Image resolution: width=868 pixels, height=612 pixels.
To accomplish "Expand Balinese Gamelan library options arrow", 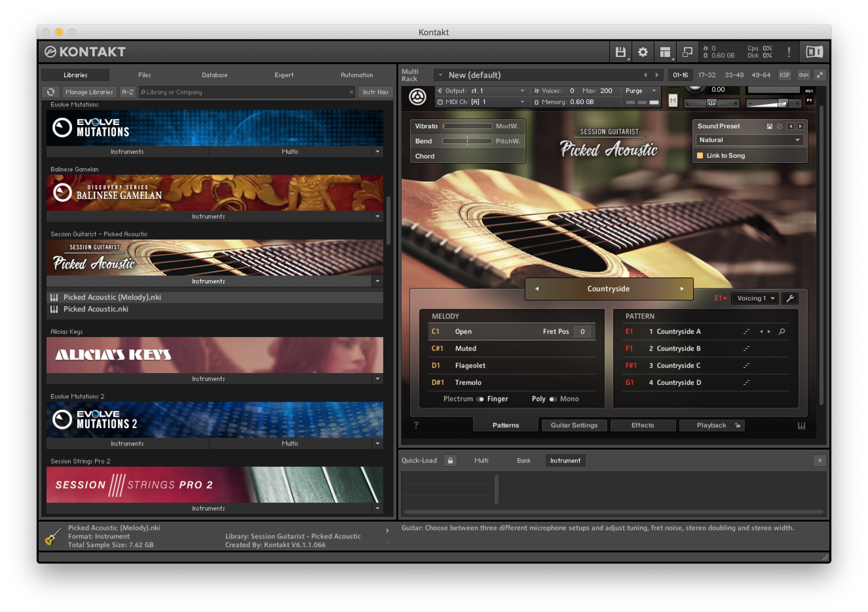I will (x=377, y=217).
